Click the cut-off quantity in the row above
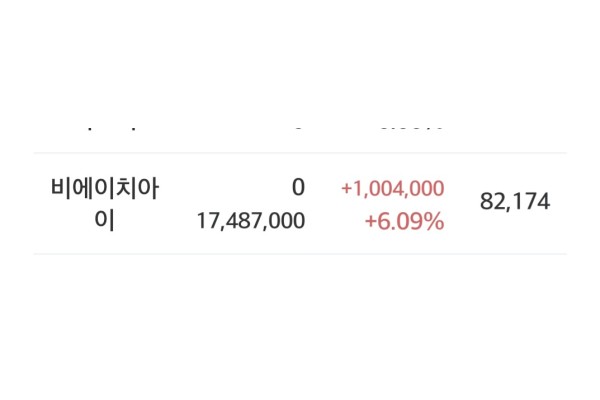This screenshot has height=400, width=600. tap(297, 130)
